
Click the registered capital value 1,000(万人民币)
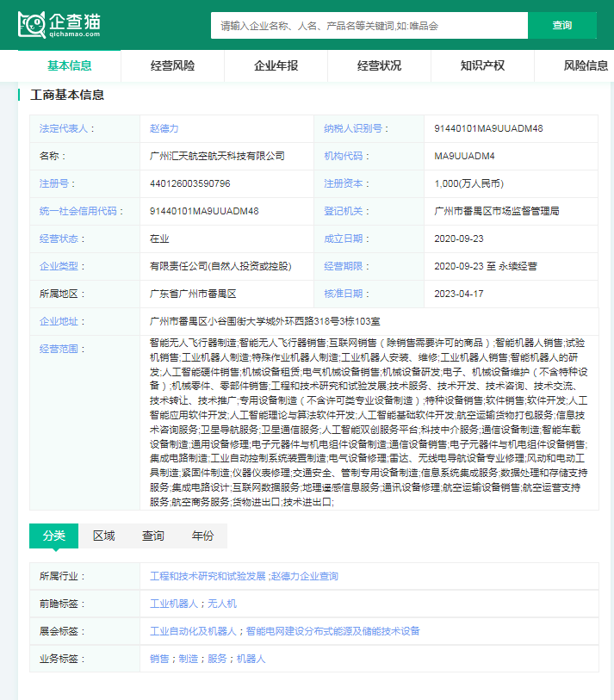468,183
